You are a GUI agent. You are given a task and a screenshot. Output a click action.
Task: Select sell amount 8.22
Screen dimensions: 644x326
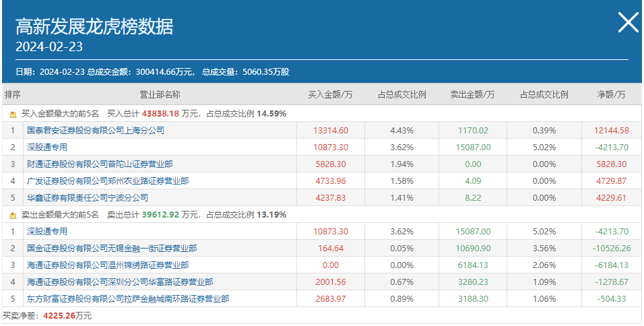473,198
